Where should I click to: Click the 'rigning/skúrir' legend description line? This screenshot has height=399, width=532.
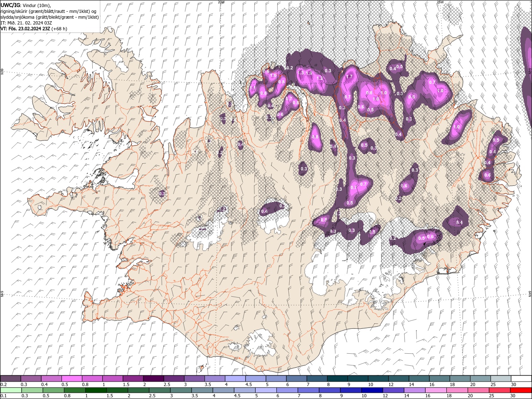[x=49, y=11]
